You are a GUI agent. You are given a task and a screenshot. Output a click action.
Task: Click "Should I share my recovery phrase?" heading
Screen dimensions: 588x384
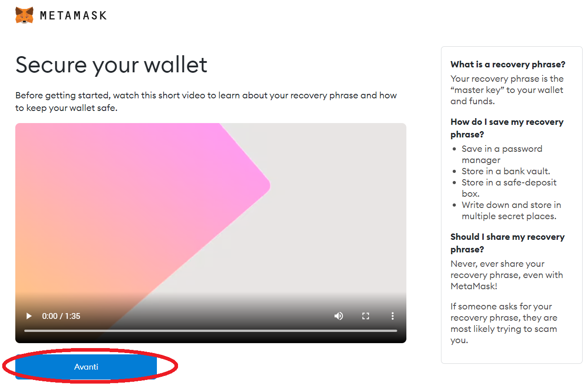coord(508,243)
